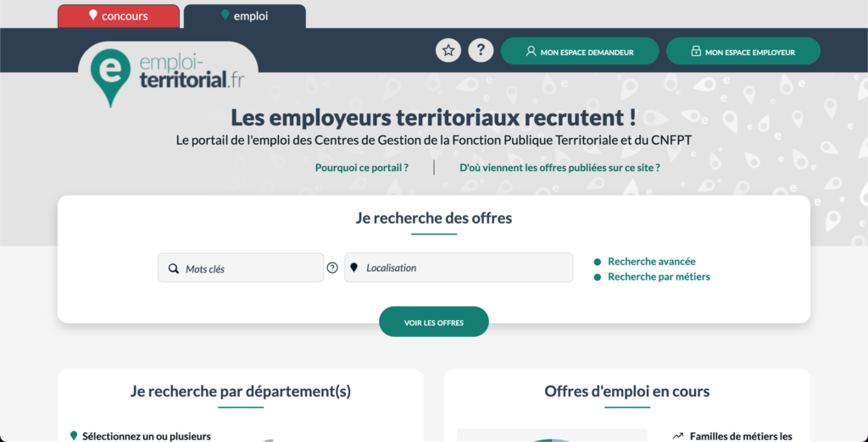The height and width of the screenshot is (442, 868).
Task: Focus the Mots clés search field
Action: (241, 268)
